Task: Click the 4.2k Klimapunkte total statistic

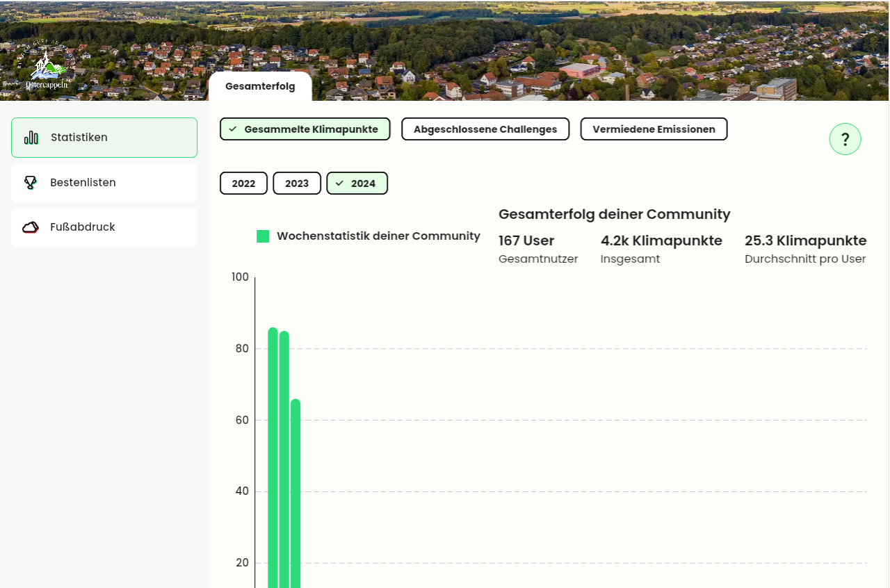Action: (x=661, y=241)
